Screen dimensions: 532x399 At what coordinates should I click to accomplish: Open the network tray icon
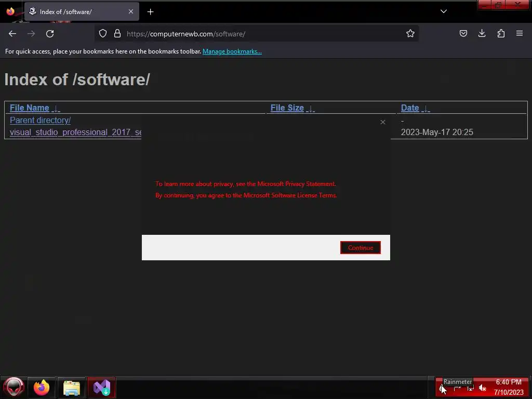coord(470,389)
